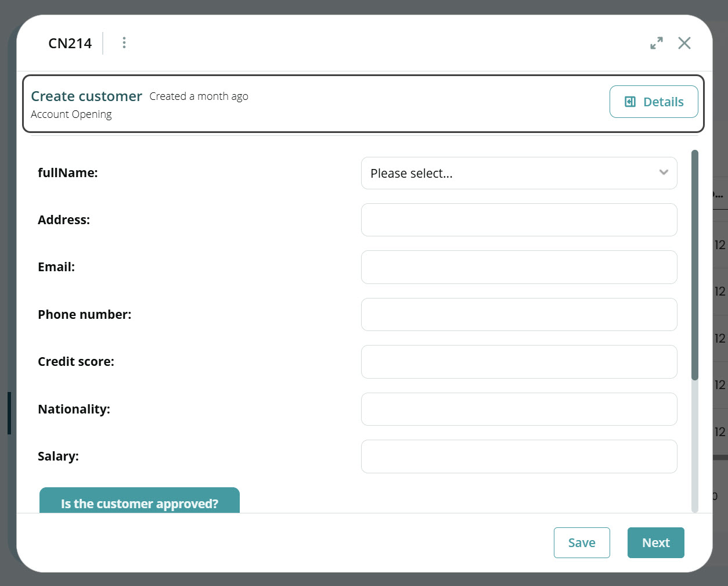This screenshot has width=728, height=586.
Task: Open the three-dot more options menu
Action: pyautogui.click(x=124, y=43)
